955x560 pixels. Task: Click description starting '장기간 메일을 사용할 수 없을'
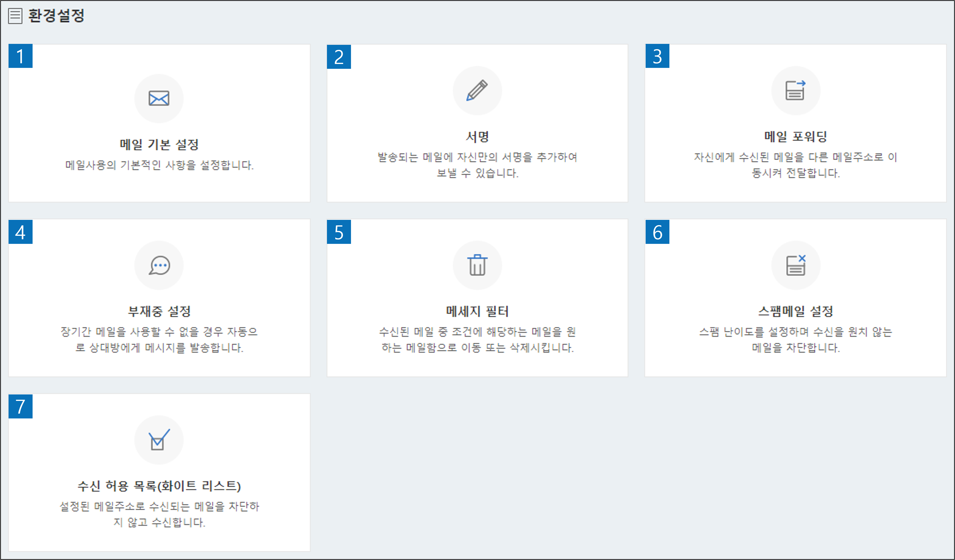coord(159,340)
